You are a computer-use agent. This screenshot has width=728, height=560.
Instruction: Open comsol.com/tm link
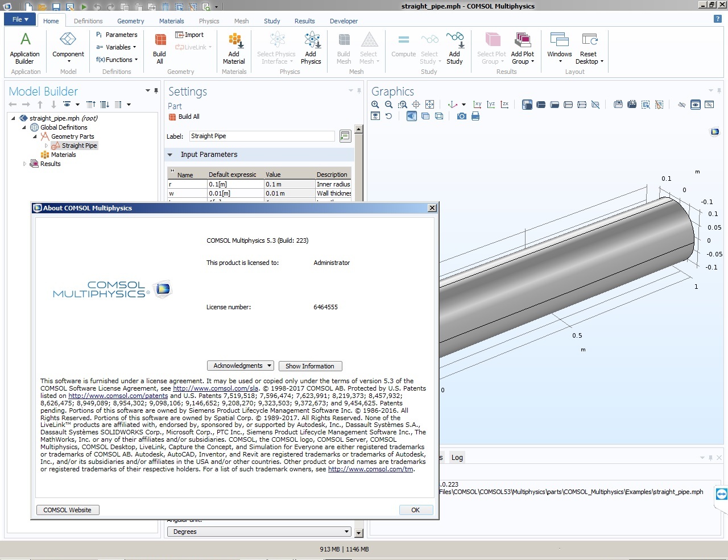tap(371, 469)
